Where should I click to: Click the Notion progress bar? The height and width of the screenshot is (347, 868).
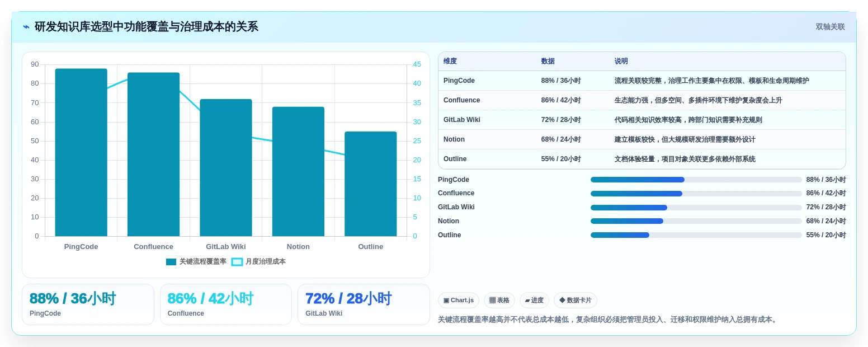pos(696,221)
